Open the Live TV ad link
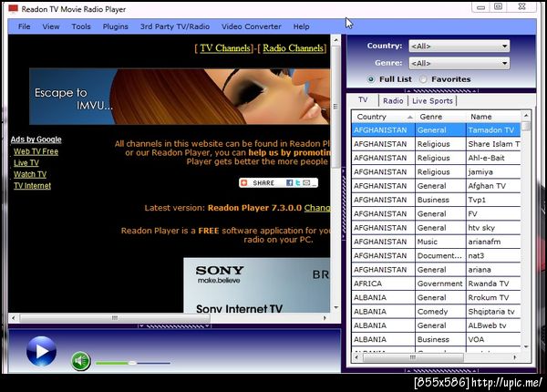Viewport: 547px width, 392px height. (x=26, y=163)
